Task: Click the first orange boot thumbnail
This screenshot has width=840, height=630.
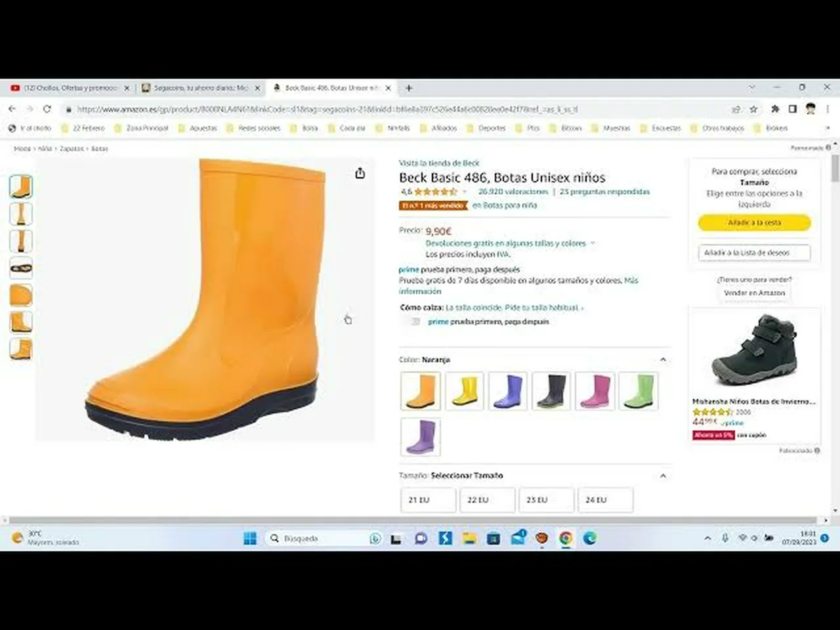Action: (21, 186)
